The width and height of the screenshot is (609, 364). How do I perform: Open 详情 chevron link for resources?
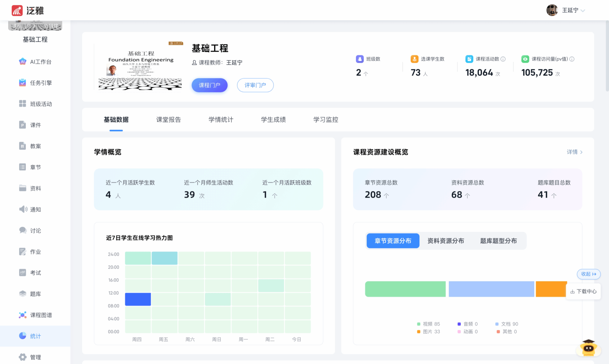[575, 152]
